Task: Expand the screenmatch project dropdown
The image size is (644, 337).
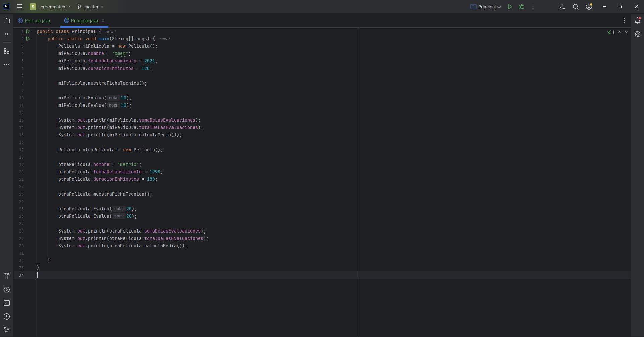Action: coord(50,7)
